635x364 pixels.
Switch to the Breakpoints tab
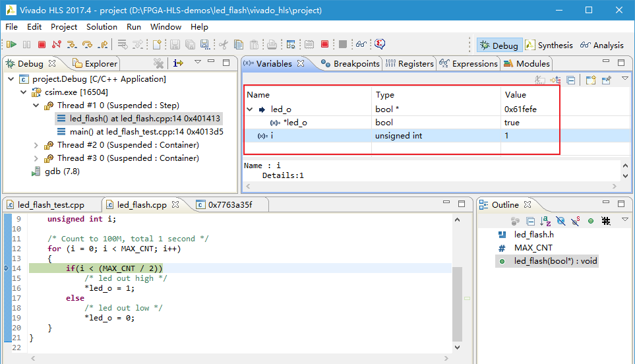click(x=351, y=64)
